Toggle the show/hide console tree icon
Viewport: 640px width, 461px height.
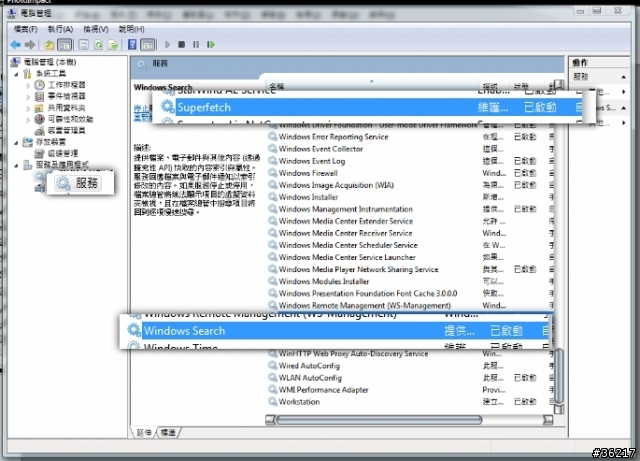pyautogui.click(x=64, y=45)
